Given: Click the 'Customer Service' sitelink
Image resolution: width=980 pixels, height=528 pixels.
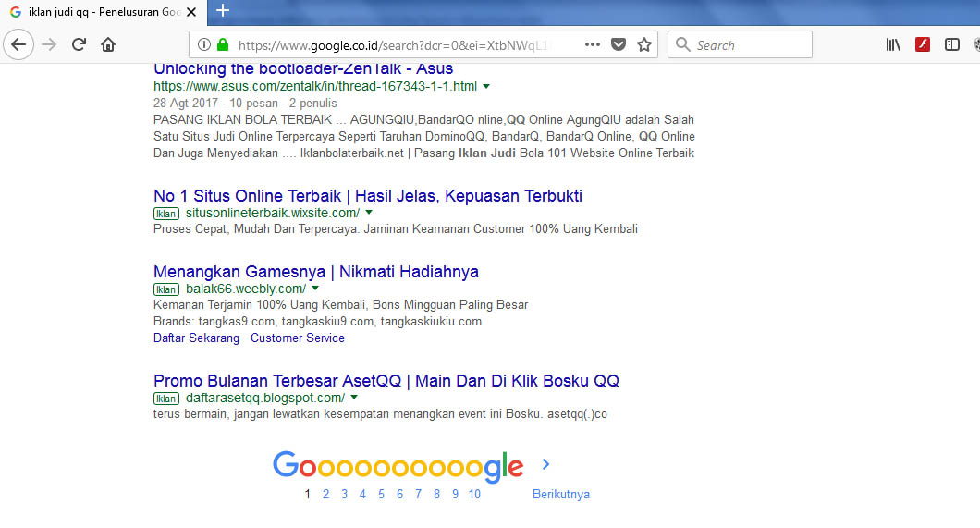Looking at the screenshot, I should [298, 338].
